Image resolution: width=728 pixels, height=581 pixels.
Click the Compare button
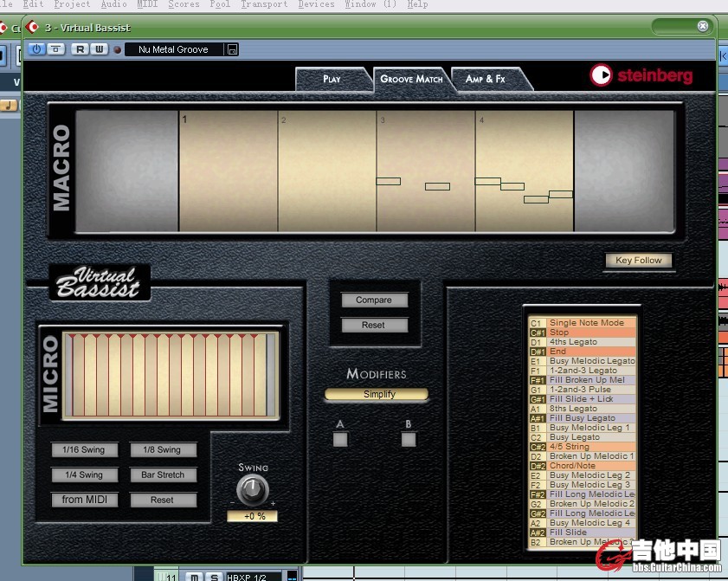click(x=374, y=300)
